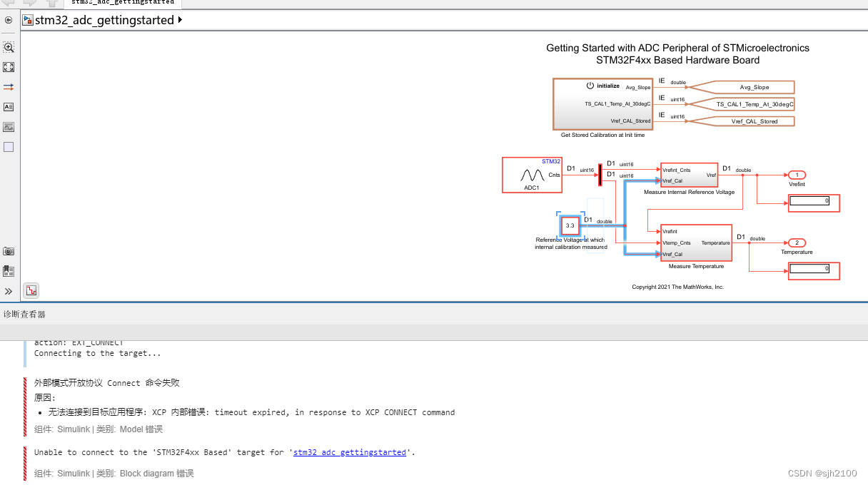Click the model icon in breadcrumb bar
This screenshot has width=868, height=485.
[x=28, y=20]
